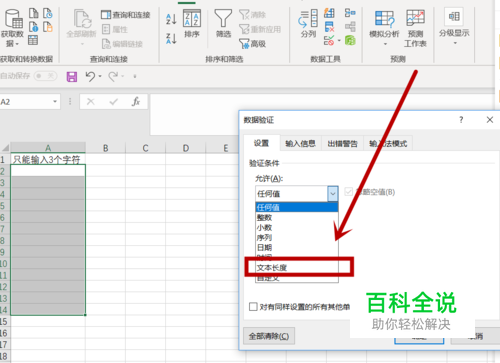Click the Name Box showing A2
This screenshot has width=500, height=363.
point(25,102)
